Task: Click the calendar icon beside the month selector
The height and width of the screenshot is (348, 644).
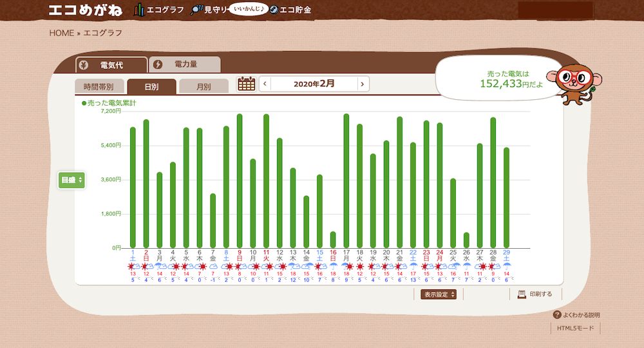Action: point(247,84)
